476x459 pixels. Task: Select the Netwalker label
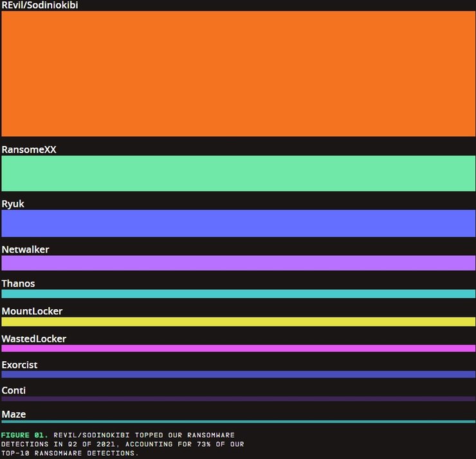click(25, 249)
